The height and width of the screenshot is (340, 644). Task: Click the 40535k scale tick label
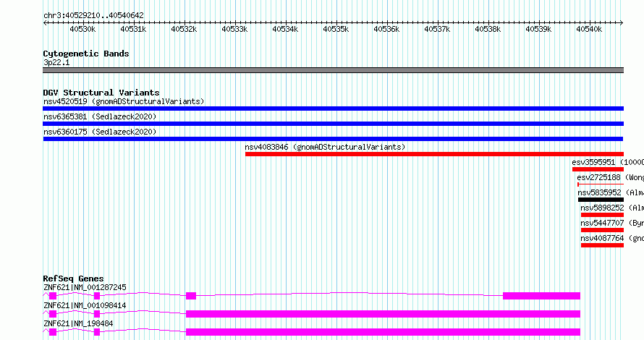coord(336,29)
